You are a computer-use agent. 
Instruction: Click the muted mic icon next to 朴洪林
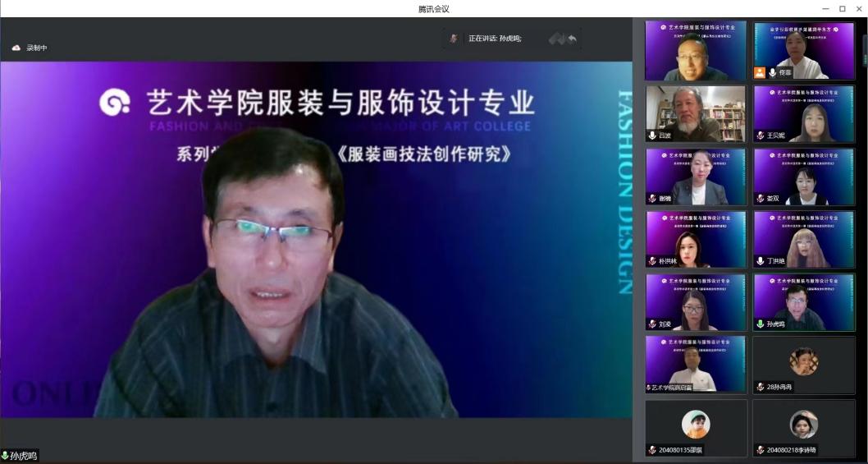click(x=653, y=260)
